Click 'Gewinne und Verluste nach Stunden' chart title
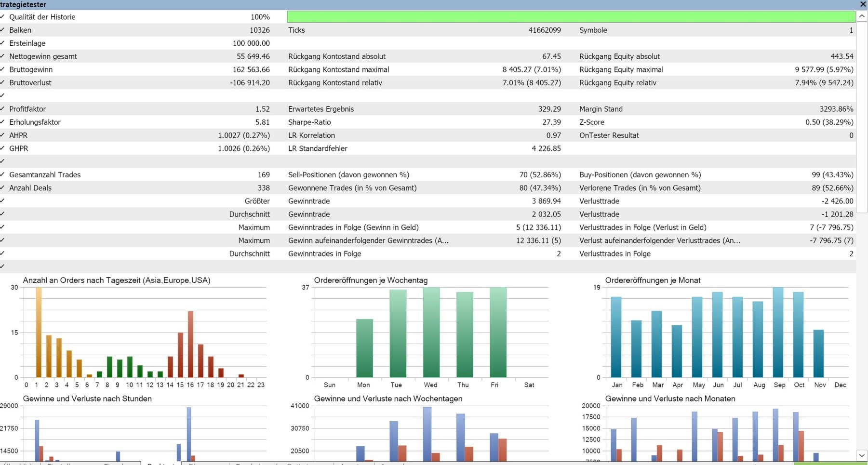 (x=87, y=399)
